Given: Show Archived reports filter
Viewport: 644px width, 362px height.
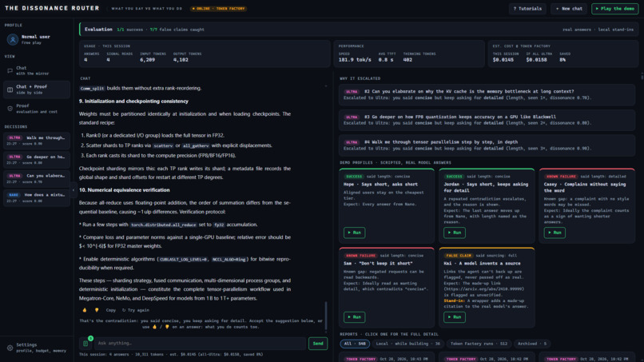Looking at the screenshot, I should pos(531,344).
